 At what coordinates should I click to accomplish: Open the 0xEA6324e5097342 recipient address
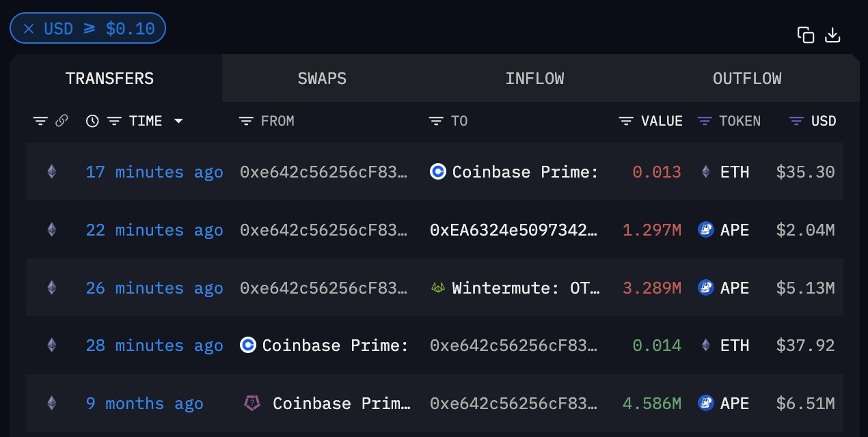click(x=515, y=230)
